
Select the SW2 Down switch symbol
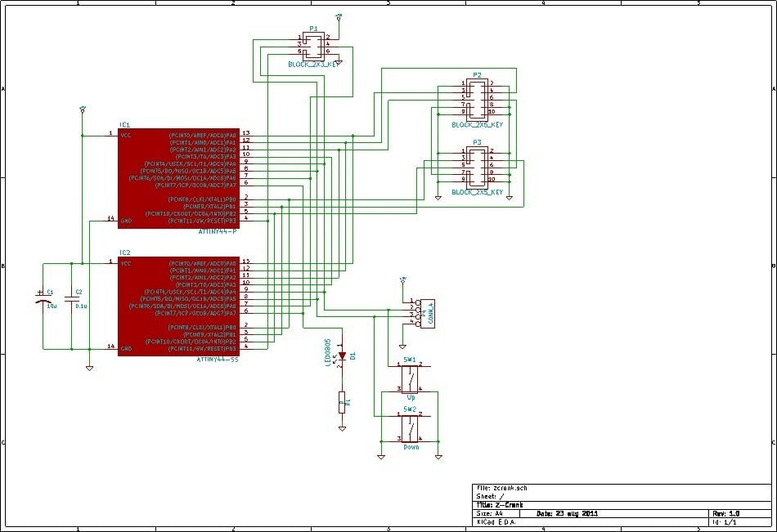410,427
